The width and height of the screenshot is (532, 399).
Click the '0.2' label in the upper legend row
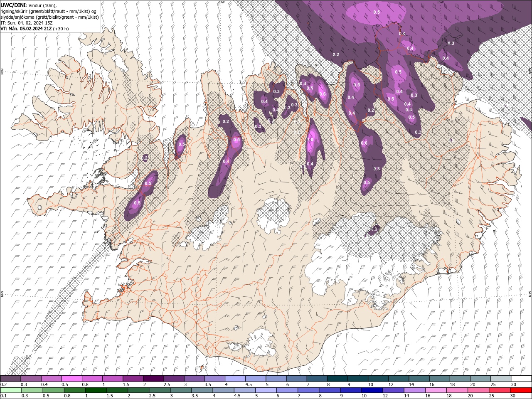(x=3, y=384)
